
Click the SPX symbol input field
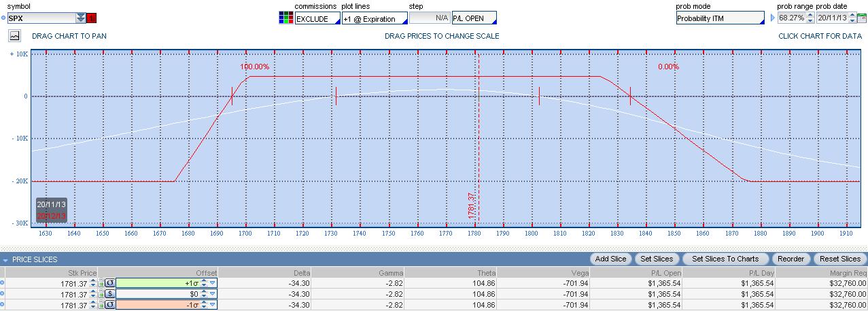[41, 18]
